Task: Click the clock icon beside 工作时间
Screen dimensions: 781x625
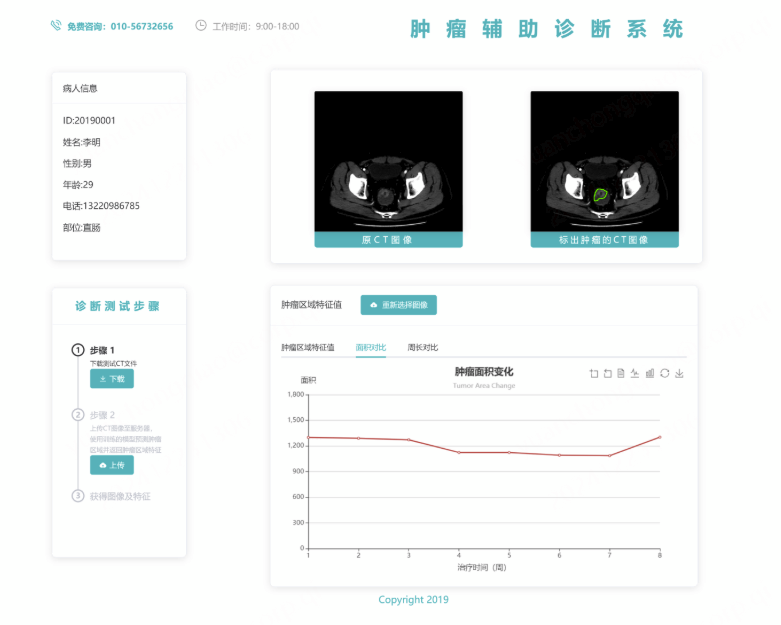Action: tap(201, 25)
